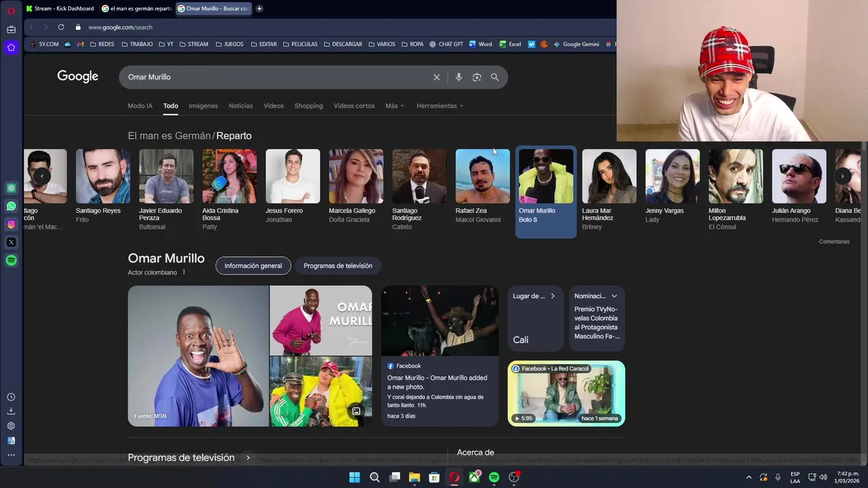Open a new browser tab
Image resolution: width=868 pixels, height=488 pixels.
pos(259,8)
